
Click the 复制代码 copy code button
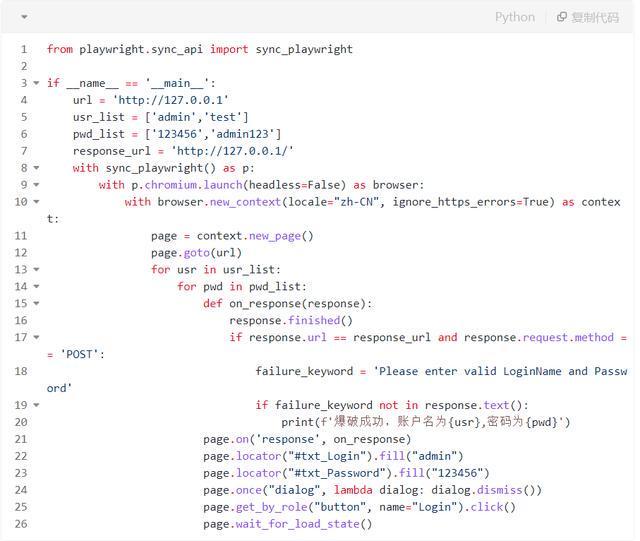click(x=588, y=17)
